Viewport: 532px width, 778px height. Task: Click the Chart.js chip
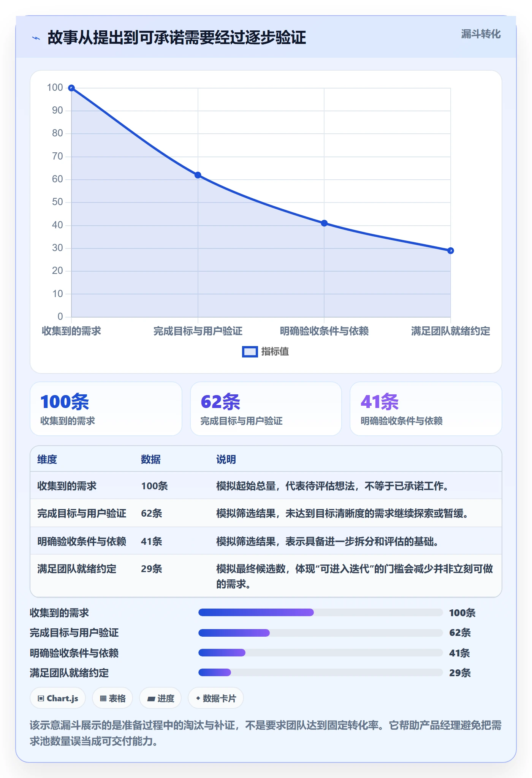point(58,698)
